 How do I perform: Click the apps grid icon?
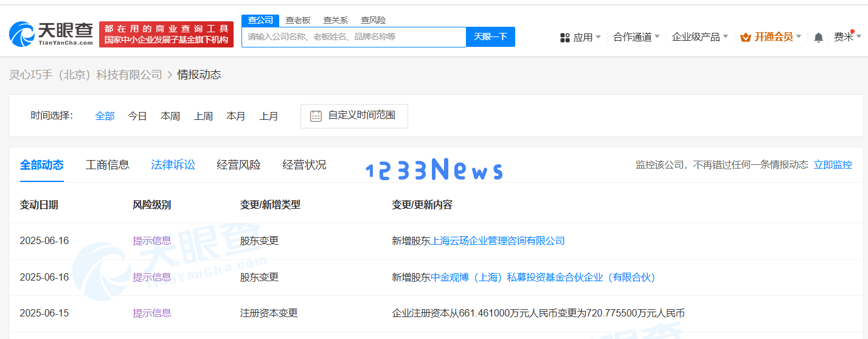pos(564,37)
